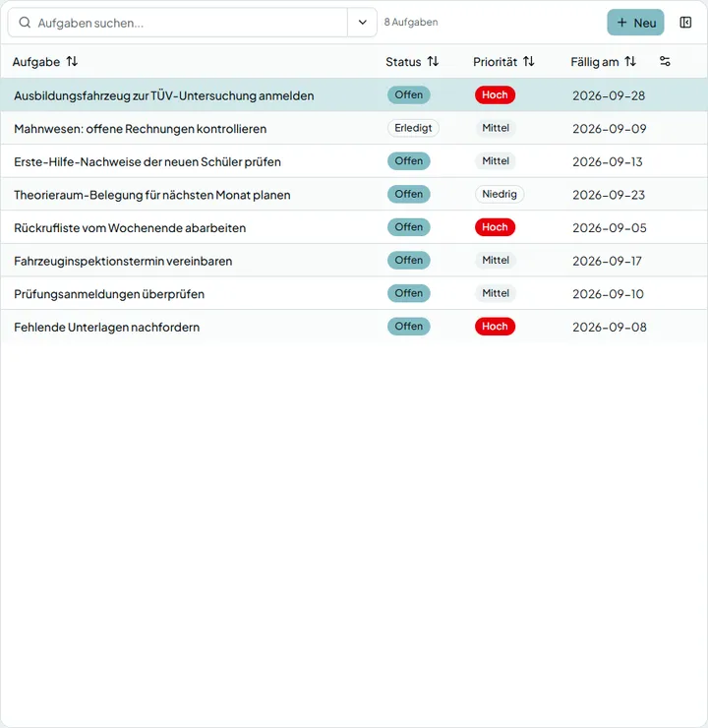708x728 pixels.
Task: Create a new task with Neu button
Action: pyautogui.click(x=635, y=23)
